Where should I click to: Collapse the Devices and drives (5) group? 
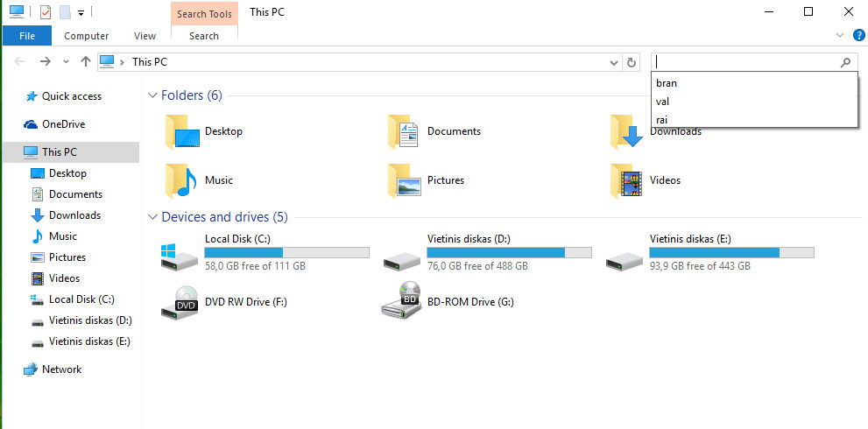click(x=152, y=217)
